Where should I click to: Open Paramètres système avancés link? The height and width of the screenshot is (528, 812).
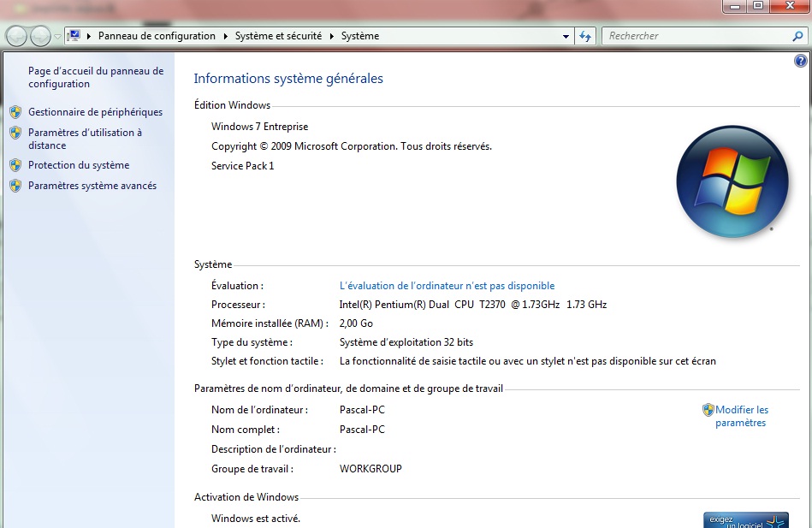(92, 186)
